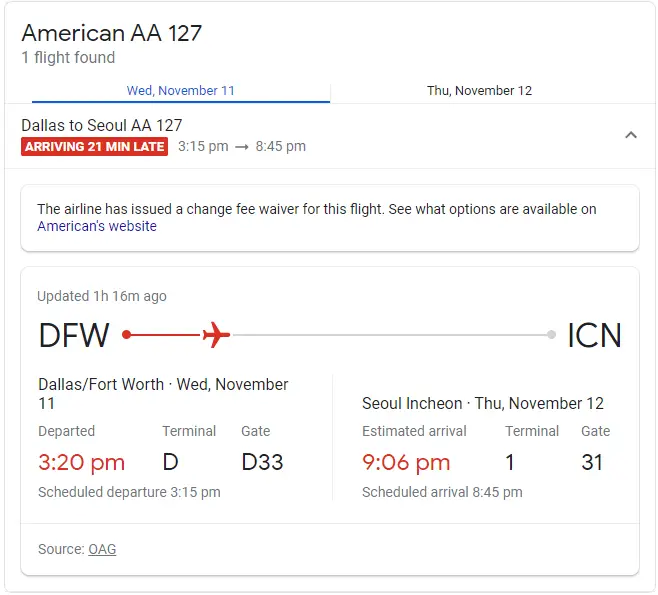Click the red airplane progress icon
Image resolution: width=658 pixels, height=595 pixels.
(217, 334)
